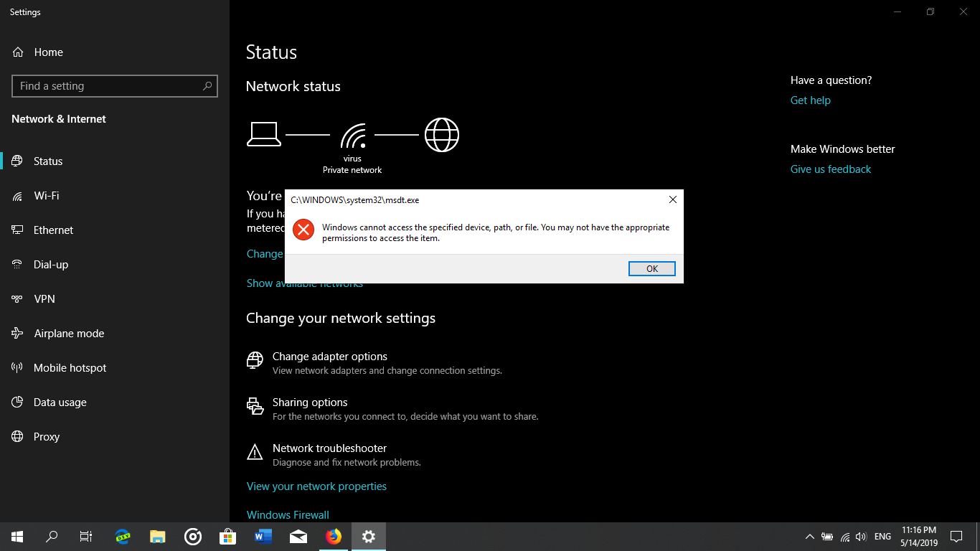The width and height of the screenshot is (980, 551).
Task: Click Show available networks link
Action: click(305, 283)
